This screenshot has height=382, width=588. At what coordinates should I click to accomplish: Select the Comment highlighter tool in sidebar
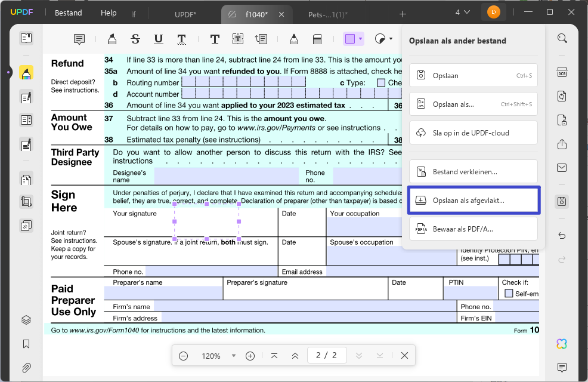[x=26, y=73]
